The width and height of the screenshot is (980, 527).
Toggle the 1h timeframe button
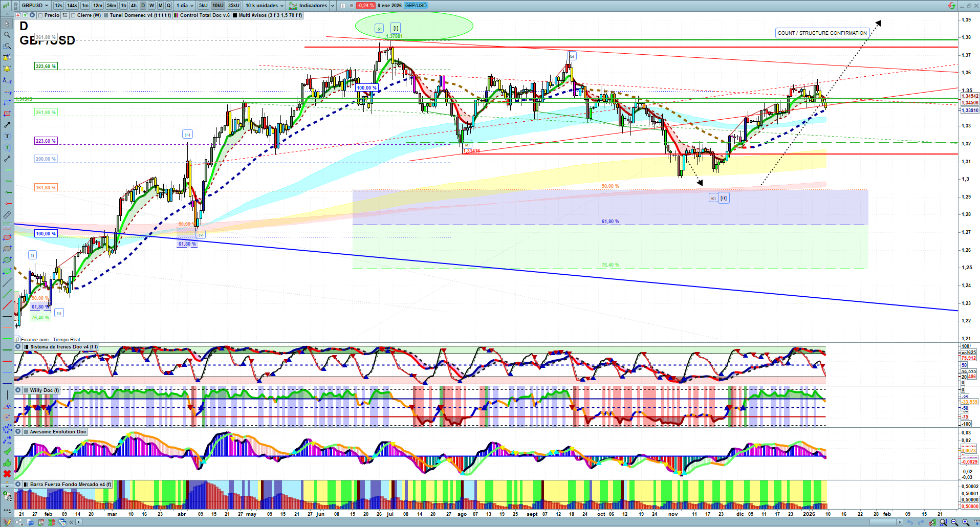pos(124,6)
